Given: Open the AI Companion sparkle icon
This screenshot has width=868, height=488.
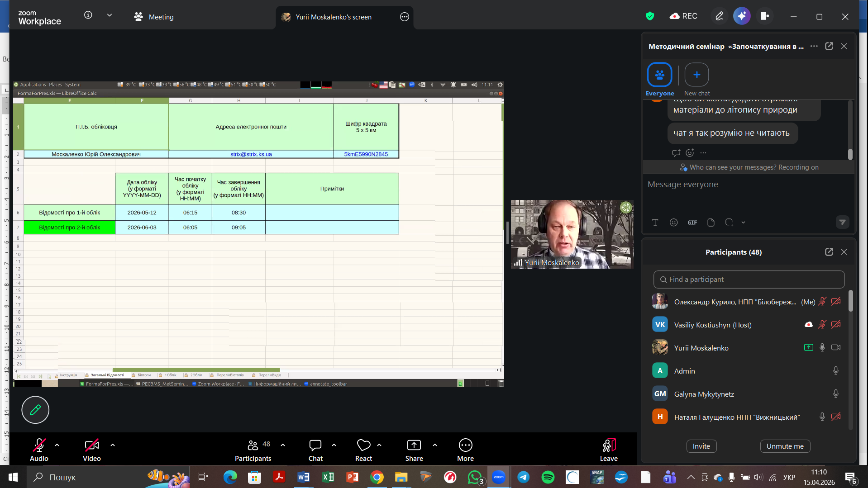Looking at the screenshot, I should point(742,16).
